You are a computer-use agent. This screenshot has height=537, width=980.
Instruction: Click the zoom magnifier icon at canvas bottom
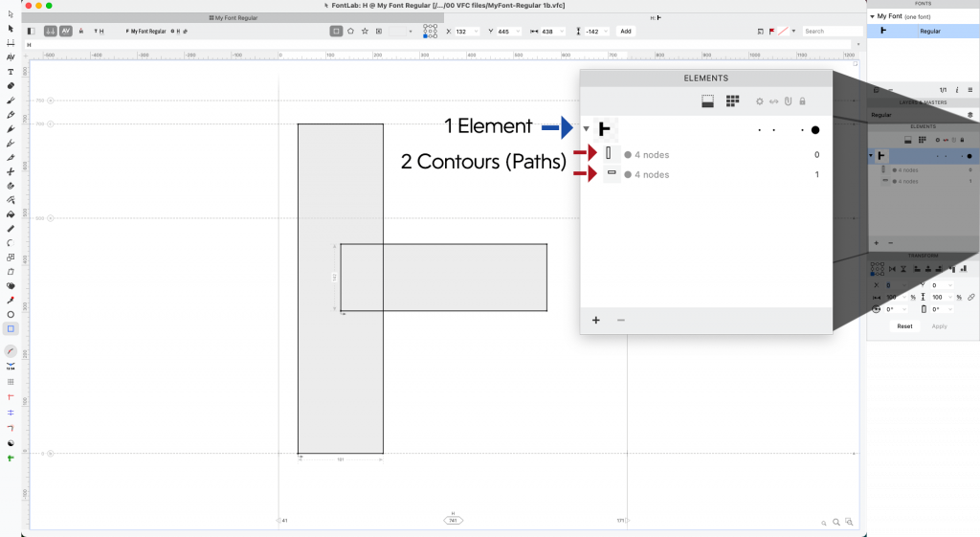click(x=836, y=522)
